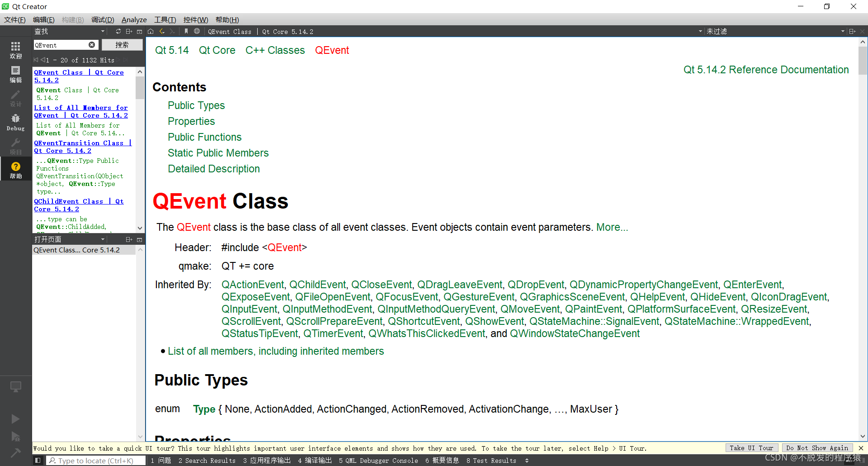Screen dimensions: 868x466
Task: Click the sync/refresh icon in help toolbar
Action: pyautogui.click(x=118, y=31)
